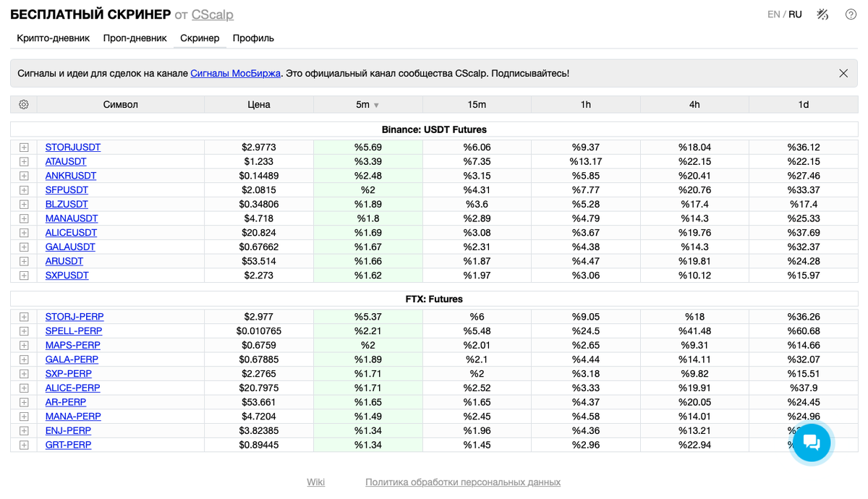Expand the ALICEUSDT row
This screenshot has height=499, width=868.
click(x=24, y=233)
